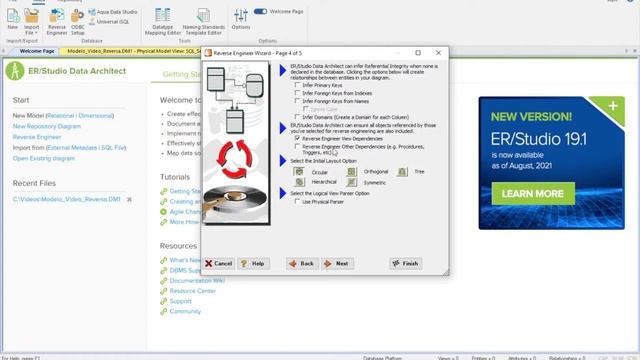
Task: Open Universal ISQL from the ribbon
Action: tap(109, 22)
